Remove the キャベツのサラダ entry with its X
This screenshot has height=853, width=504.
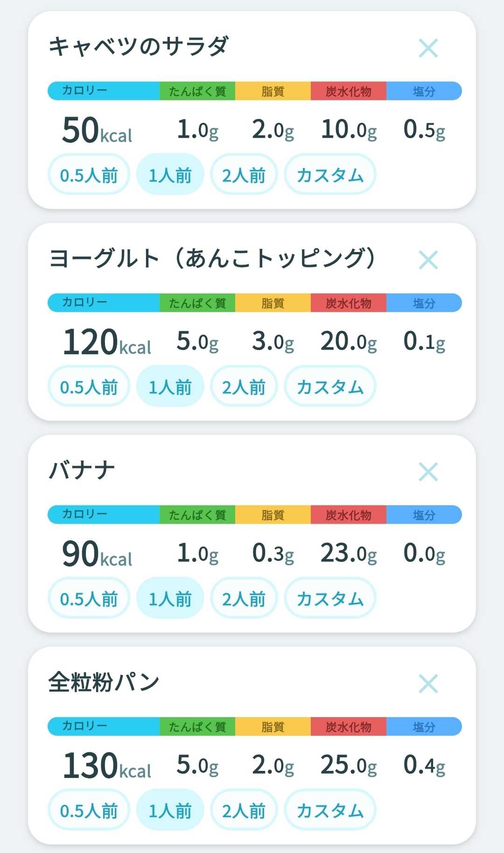[428, 48]
